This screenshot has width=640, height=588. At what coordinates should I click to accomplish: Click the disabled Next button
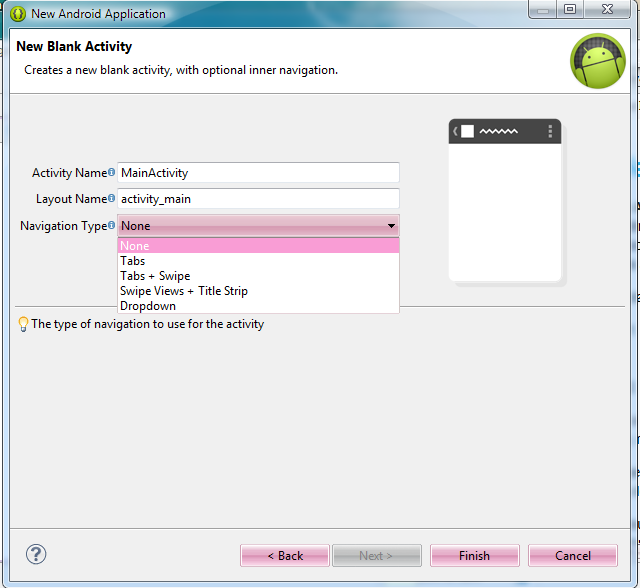coord(376,555)
